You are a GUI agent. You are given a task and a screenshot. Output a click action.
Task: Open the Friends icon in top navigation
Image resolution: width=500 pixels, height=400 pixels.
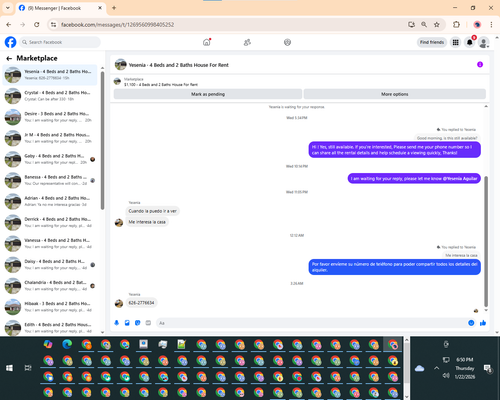pos(247,42)
